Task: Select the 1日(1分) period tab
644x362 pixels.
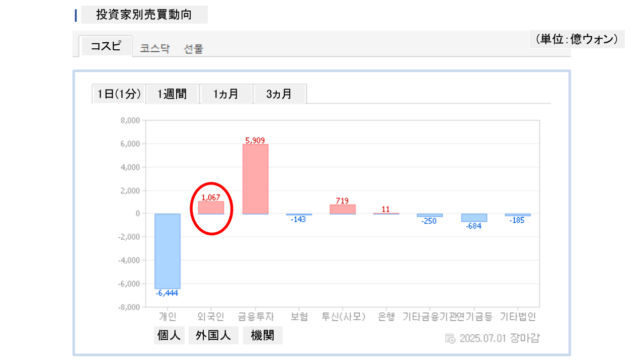Action: click(x=119, y=94)
